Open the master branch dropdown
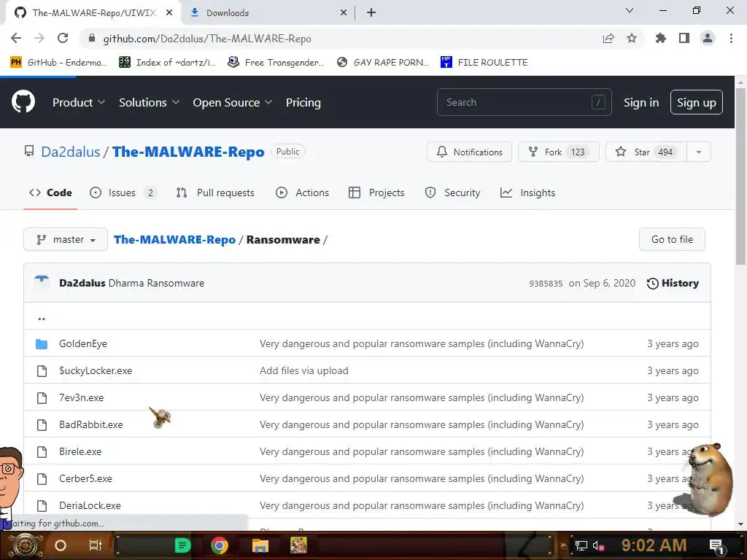This screenshot has width=747, height=560. coord(66,239)
